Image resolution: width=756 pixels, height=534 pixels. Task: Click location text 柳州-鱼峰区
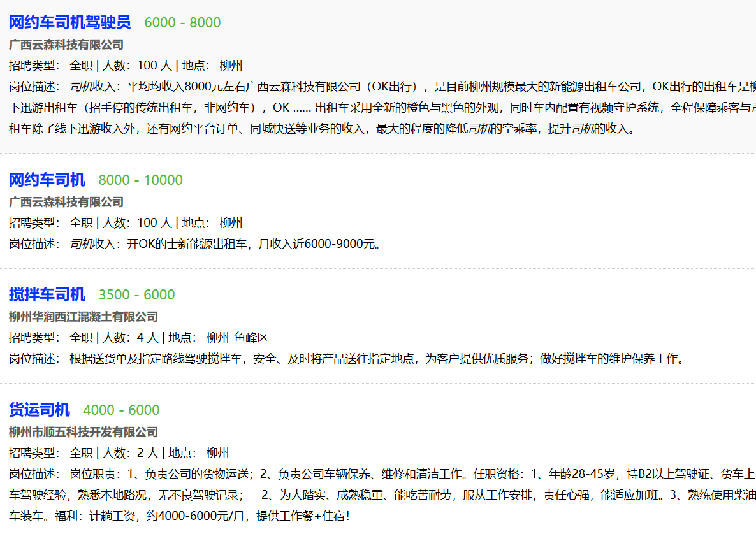point(236,337)
